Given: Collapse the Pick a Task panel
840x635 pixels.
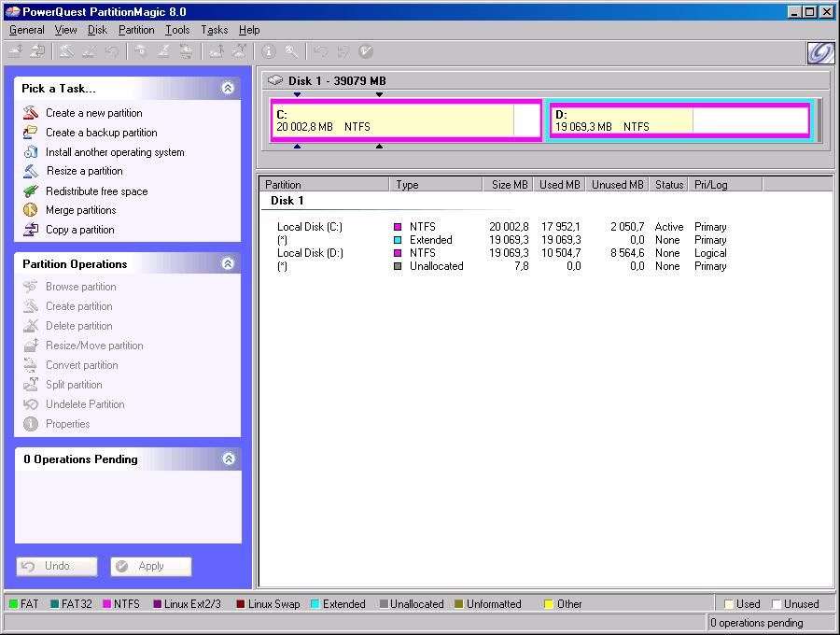Looking at the screenshot, I should [228, 88].
